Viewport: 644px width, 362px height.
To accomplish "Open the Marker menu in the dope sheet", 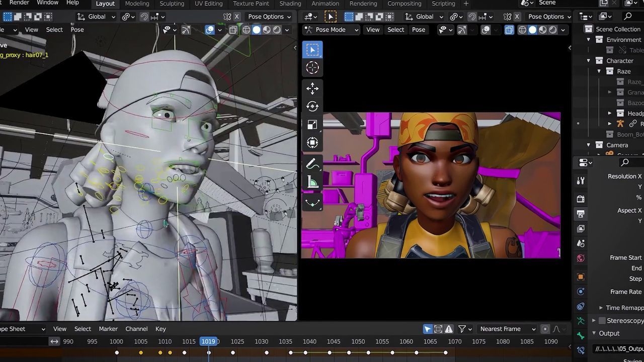I will coord(108,329).
